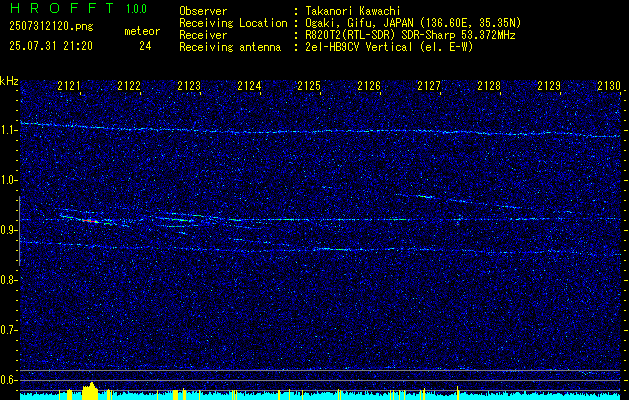Select the file name 2507312120.png
The image size is (629, 400).
point(51,27)
